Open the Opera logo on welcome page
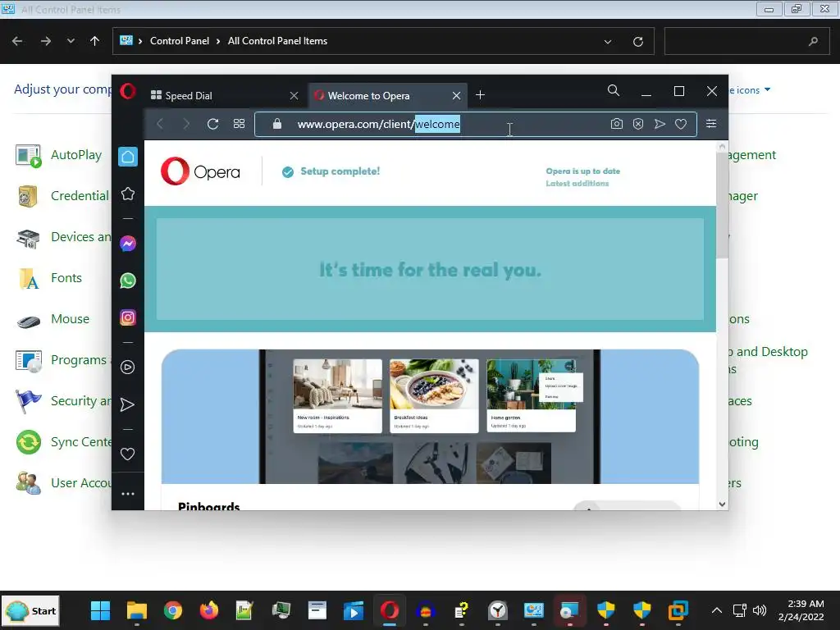This screenshot has height=630, width=840. (x=200, y=171)
